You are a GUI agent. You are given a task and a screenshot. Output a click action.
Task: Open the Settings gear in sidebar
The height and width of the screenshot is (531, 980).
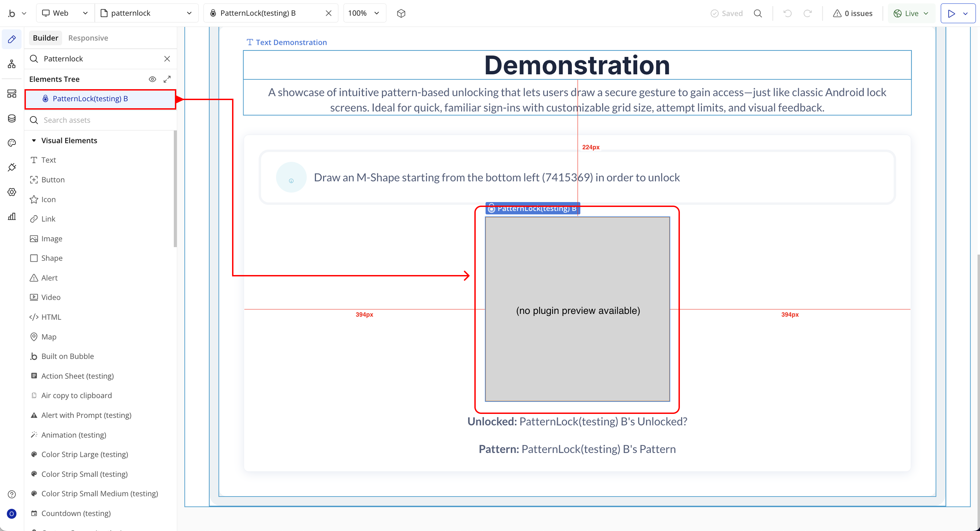point(12,192)
